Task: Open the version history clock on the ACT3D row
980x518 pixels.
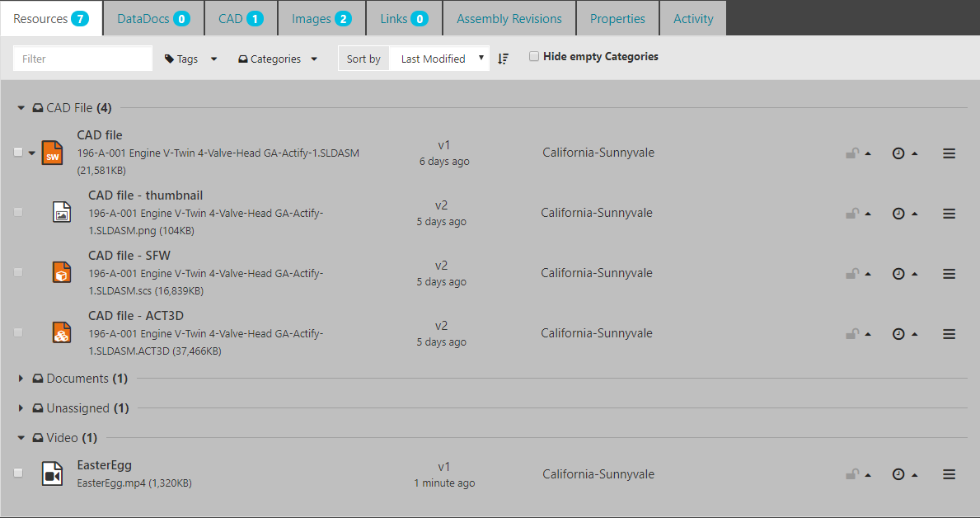Action: tap(898, 333)
